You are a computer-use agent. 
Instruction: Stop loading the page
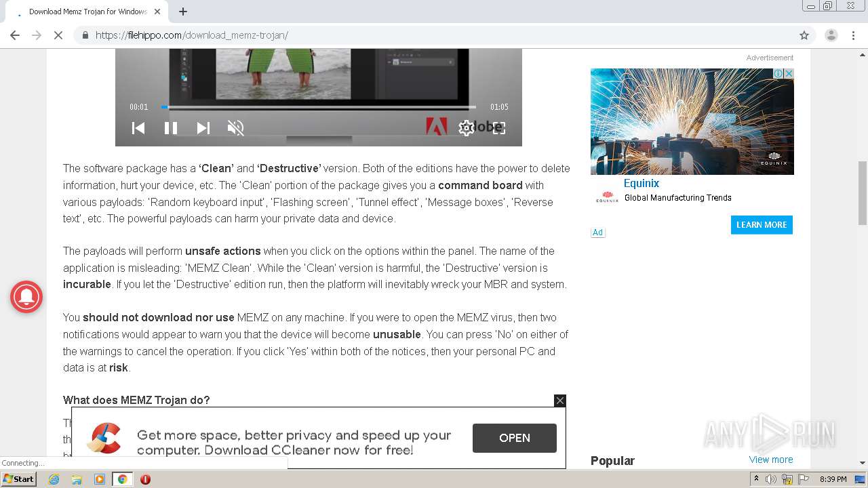point(58,35)
